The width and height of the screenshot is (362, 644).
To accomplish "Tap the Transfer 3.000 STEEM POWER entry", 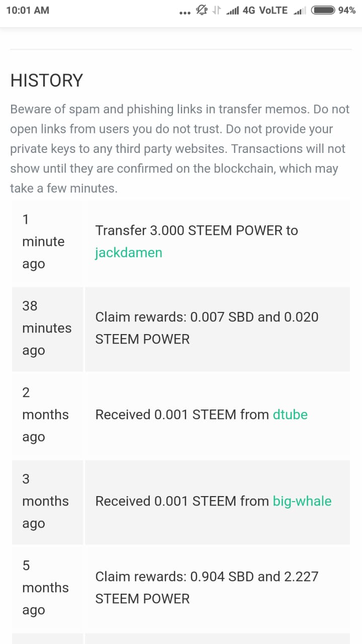I will (x=197, y=230).
